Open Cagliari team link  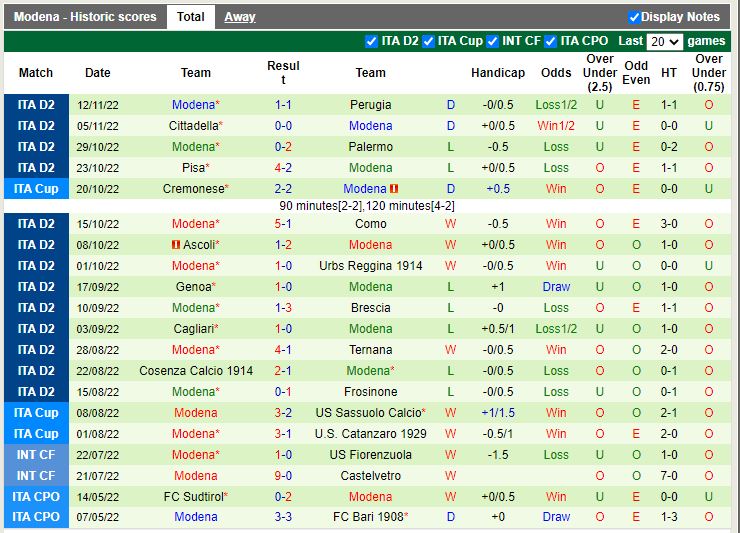pyautogui.click(x=193, y=329)
